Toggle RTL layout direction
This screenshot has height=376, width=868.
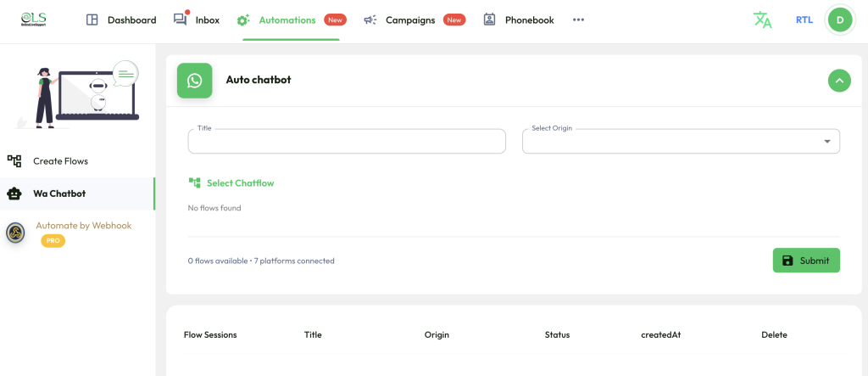point(804,20)
